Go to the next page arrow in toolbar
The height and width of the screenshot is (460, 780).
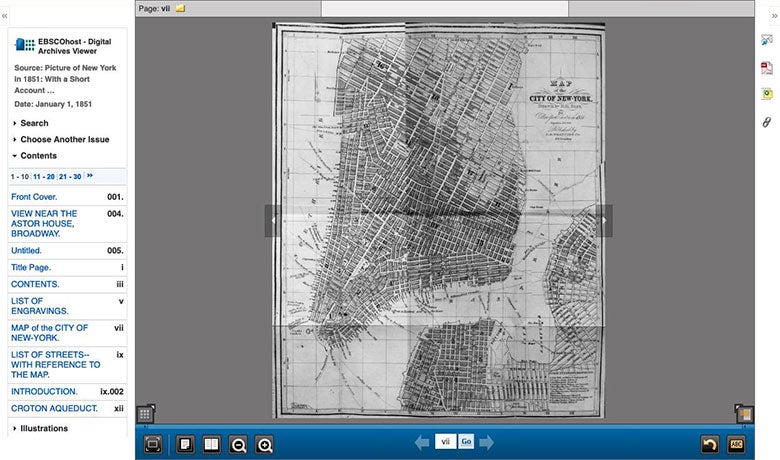pyautogui.click(x=487, y=442)
